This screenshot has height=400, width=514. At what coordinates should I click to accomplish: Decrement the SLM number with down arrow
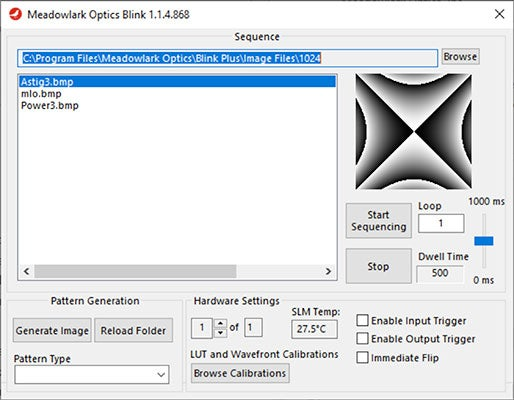[220, 333]
